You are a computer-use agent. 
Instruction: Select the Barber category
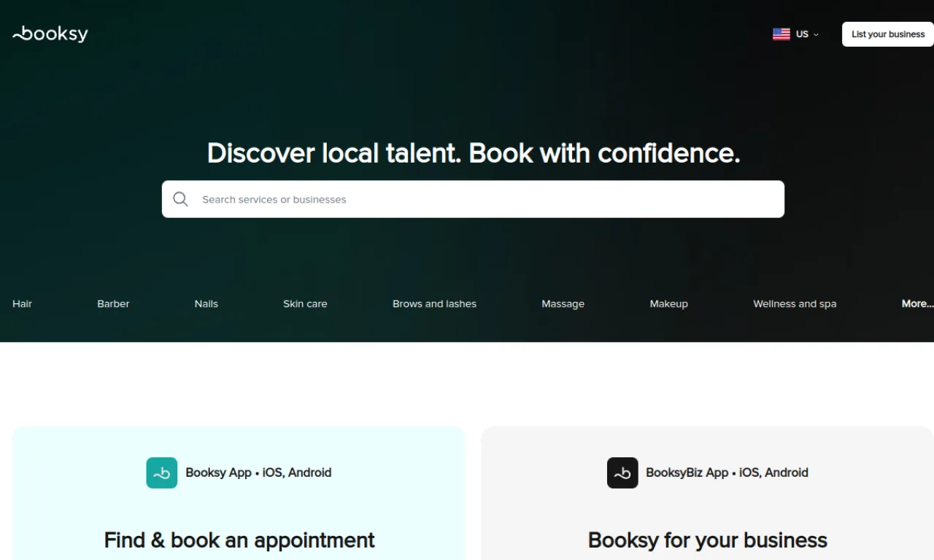(x=113, y=303)
